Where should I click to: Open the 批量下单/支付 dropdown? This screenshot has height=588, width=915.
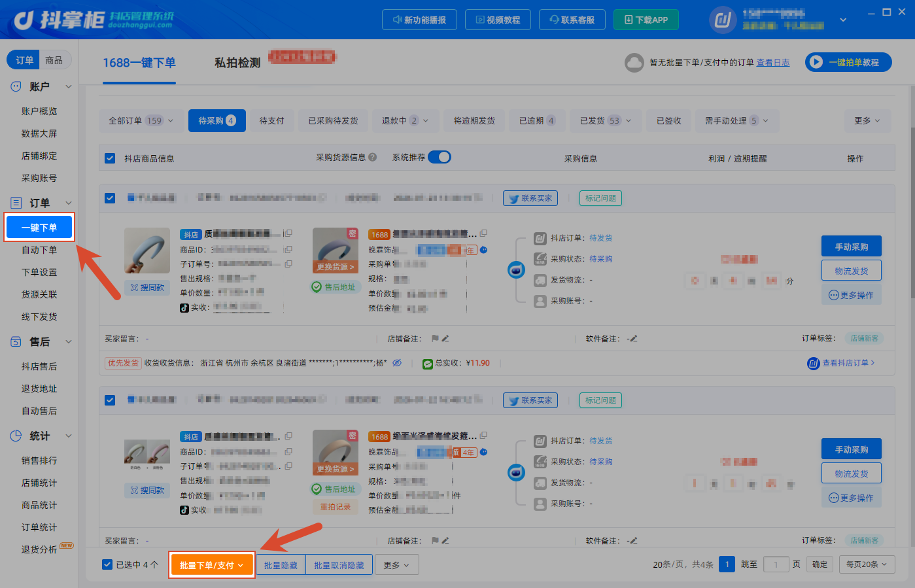point(212,565)
